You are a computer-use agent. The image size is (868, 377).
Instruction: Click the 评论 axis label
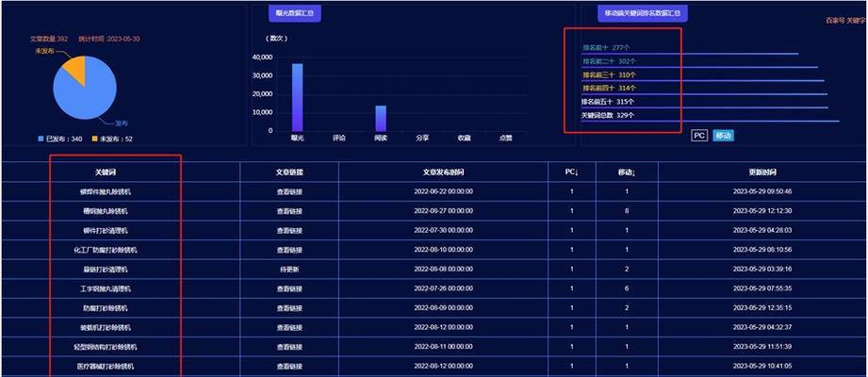coord(338,138)
